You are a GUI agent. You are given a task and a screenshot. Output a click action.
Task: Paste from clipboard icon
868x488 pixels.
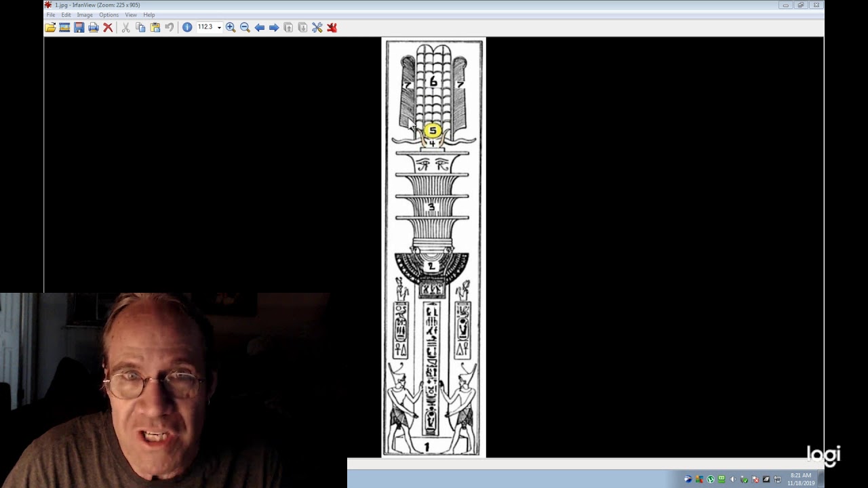point(155,27)
